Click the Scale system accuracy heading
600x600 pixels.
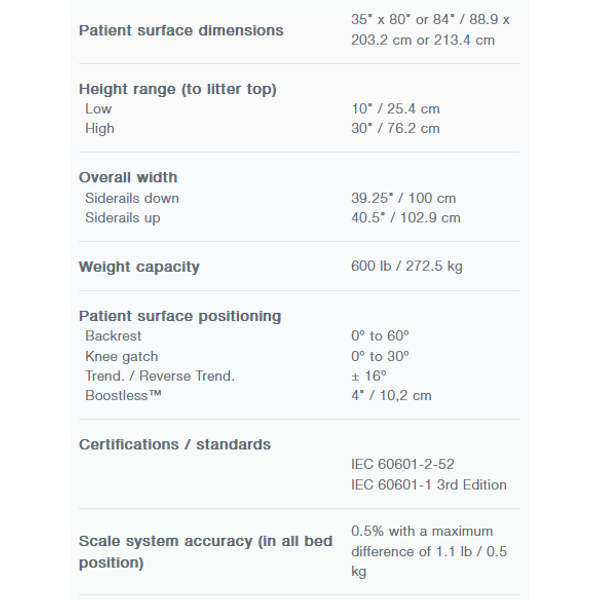205,552
